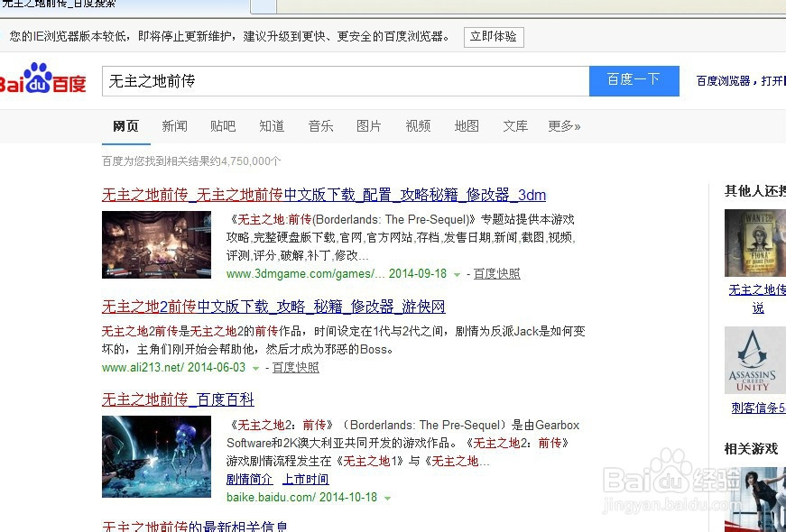Screen dimensions: 786x532
Task: Open the 音乐 tab
Action: click(x=321, y=126)
